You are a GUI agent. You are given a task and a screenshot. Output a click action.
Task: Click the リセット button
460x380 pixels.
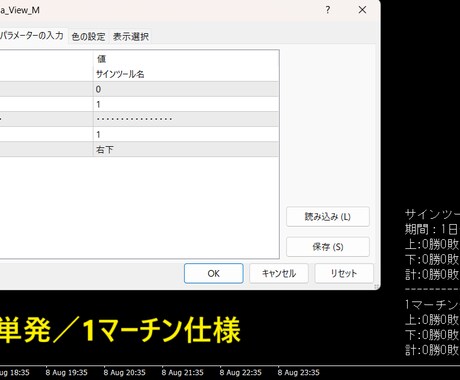click(344, 273)
